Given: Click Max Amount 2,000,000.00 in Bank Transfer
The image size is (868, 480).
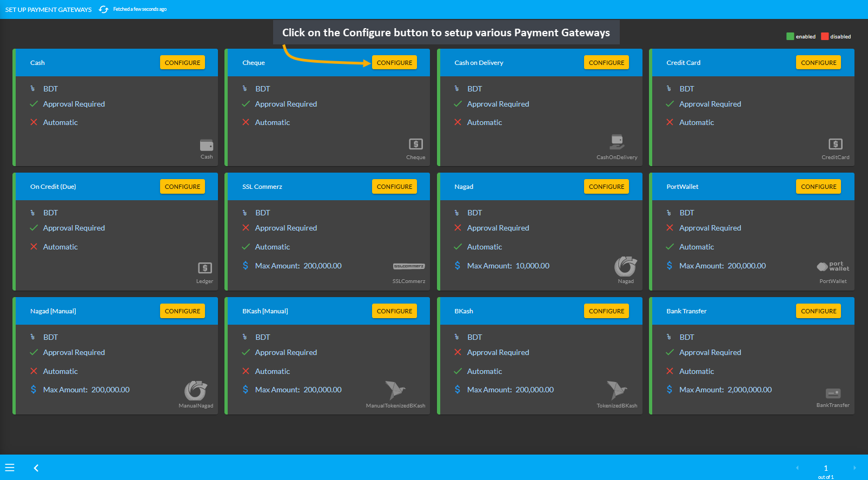Looking at the screenshot, I should point(725,390).
